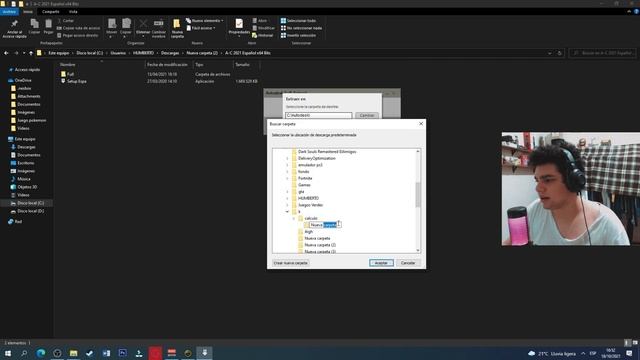Expand the emulador ps3 folder node
This screenshot has height=360, width=640.
[x=287, y=165]
